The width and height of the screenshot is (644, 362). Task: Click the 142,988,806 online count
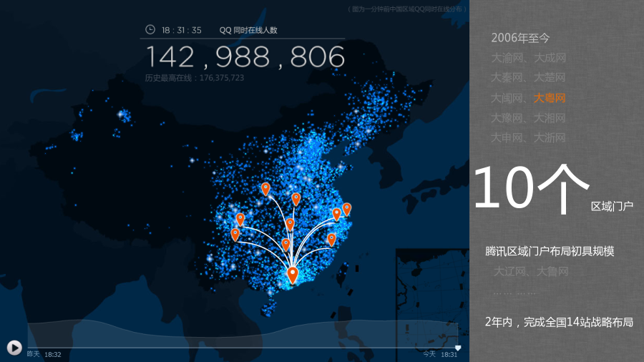coord(245,57)
